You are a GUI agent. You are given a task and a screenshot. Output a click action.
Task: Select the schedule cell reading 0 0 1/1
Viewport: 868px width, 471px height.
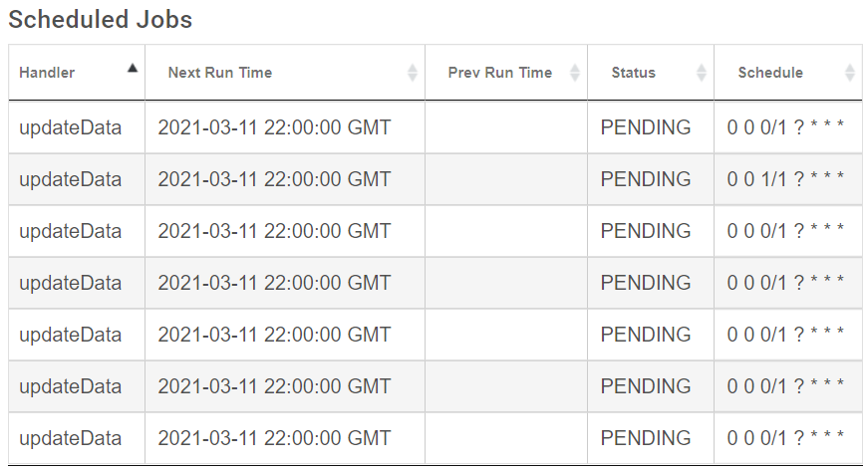point(786,179)
